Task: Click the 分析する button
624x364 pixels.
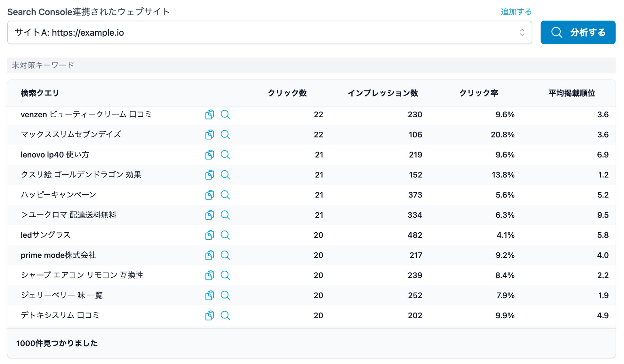Action: [x=578, y=33]
